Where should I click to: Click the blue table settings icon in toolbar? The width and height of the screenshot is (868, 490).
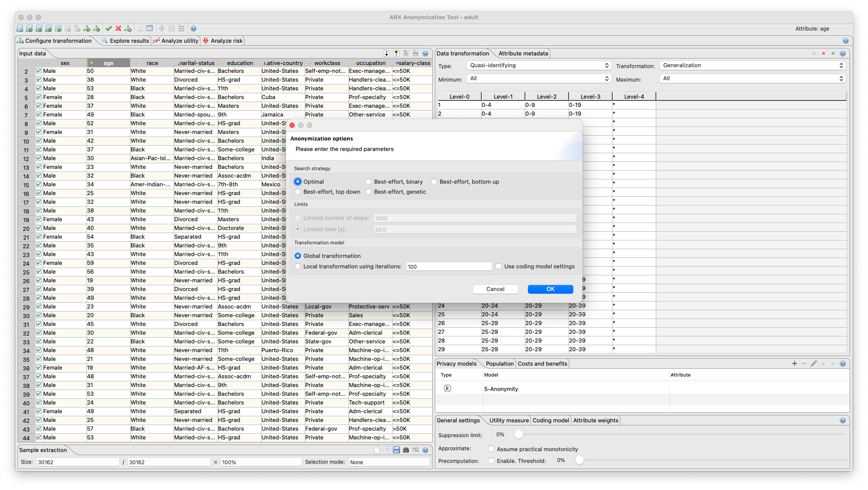pyautogui.click(x=150, y=29)
